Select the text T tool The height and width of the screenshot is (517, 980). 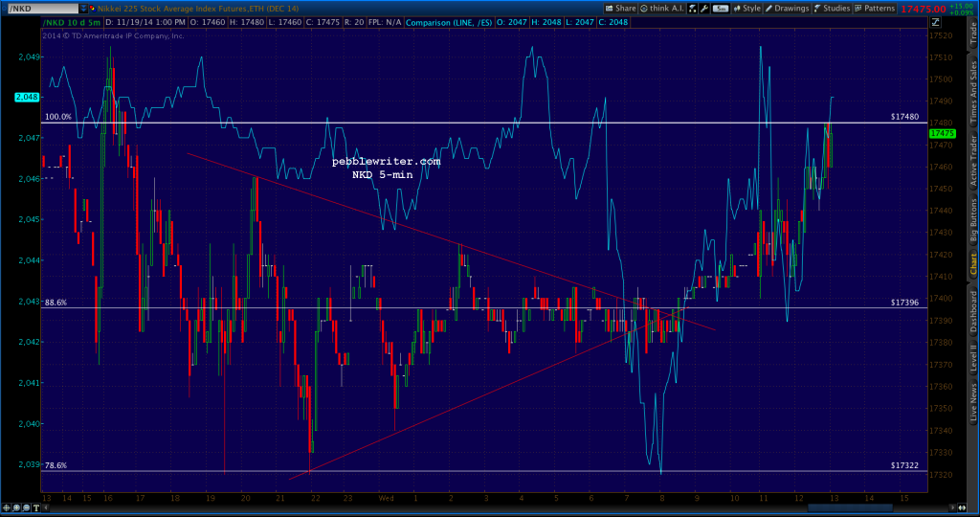click(36, 507)
